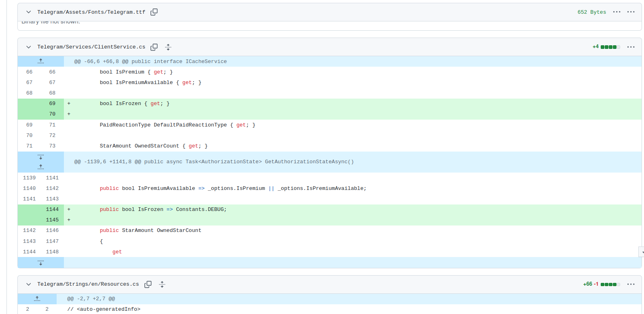Image resolution: width=644 pixels, height=314 pixels.
Task: Click the added line number 1144
Action: 52,209
